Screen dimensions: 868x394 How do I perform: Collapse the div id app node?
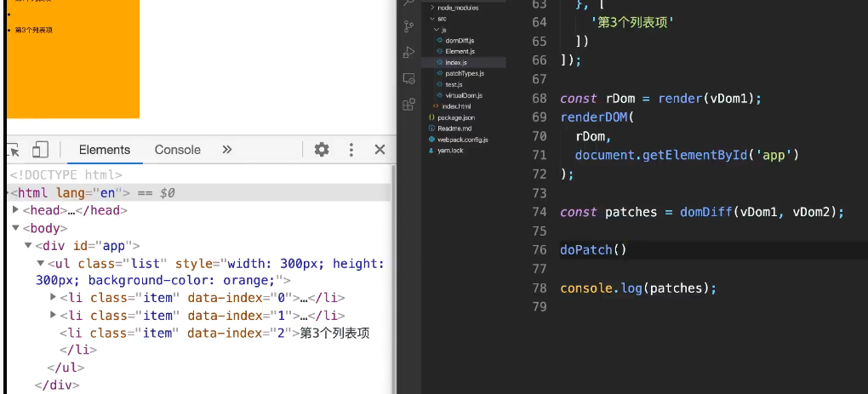pos(28,245)
